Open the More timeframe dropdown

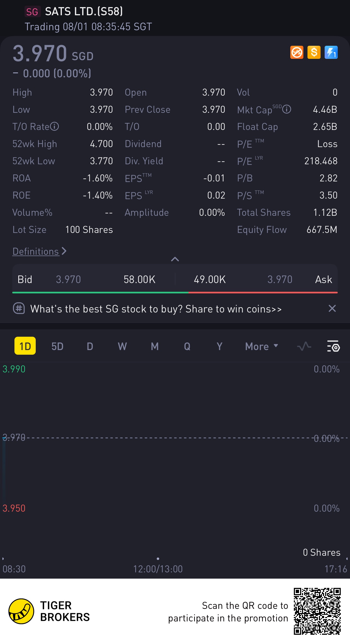[x=261, y=346]
